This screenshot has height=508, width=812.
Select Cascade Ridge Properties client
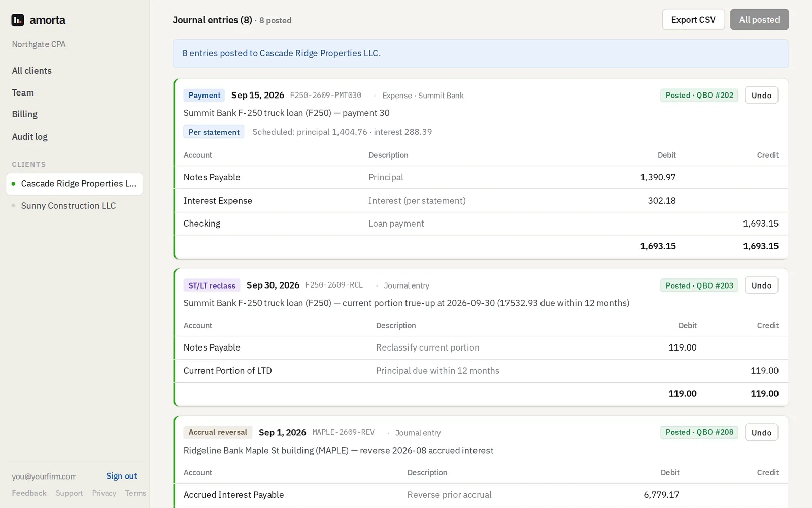[x=75, y=184]
